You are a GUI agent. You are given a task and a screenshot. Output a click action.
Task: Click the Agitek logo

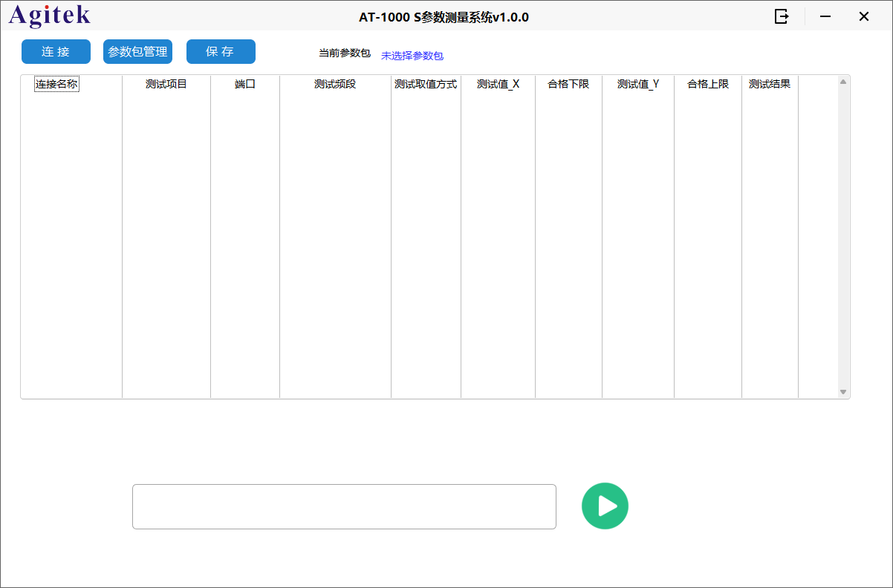(x=49, y=15)
